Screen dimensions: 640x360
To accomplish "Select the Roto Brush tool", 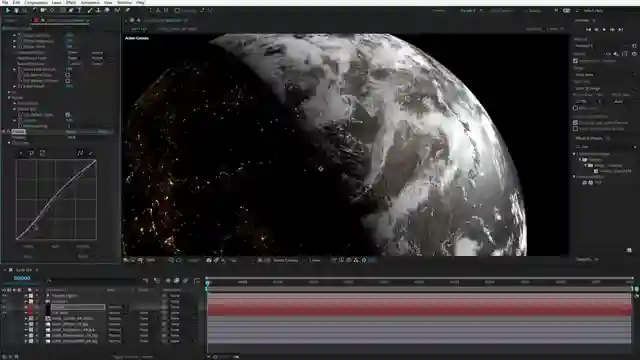I will [117, 10].
